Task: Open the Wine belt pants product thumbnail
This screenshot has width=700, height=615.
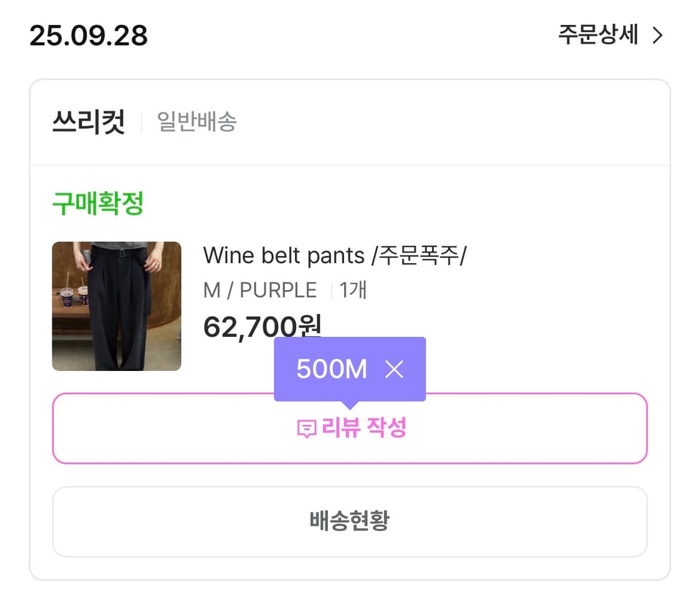Action: coord(116,306)
